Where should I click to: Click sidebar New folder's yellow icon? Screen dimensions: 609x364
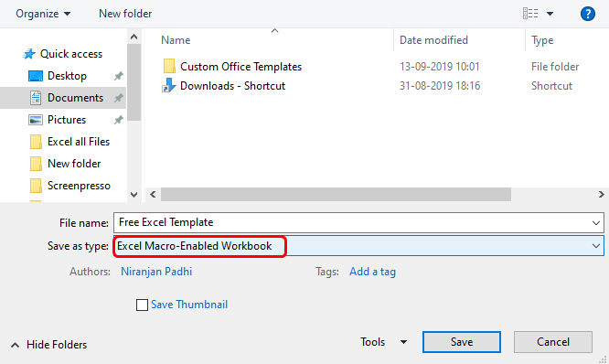(36, 164)
